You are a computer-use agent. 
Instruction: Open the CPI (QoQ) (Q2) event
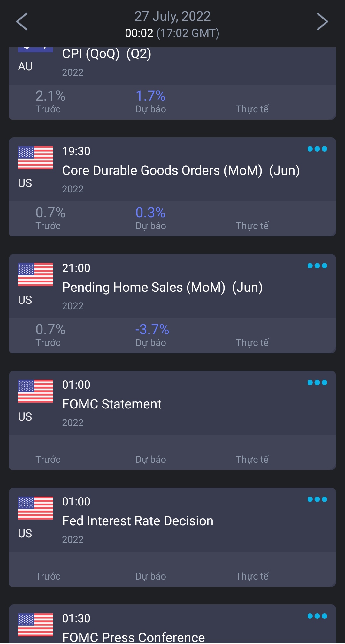pos(107,54)
